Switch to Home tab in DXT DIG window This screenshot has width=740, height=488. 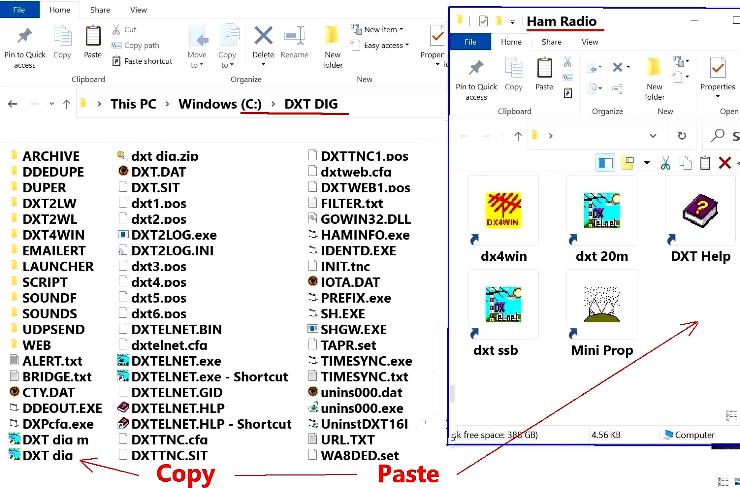[59, 9]
